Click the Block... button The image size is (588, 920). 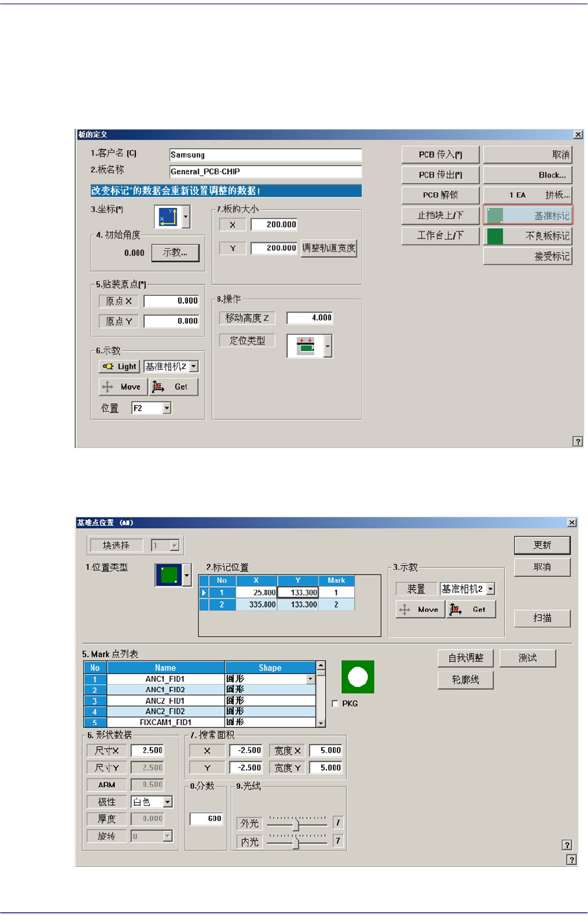[528, 175]
